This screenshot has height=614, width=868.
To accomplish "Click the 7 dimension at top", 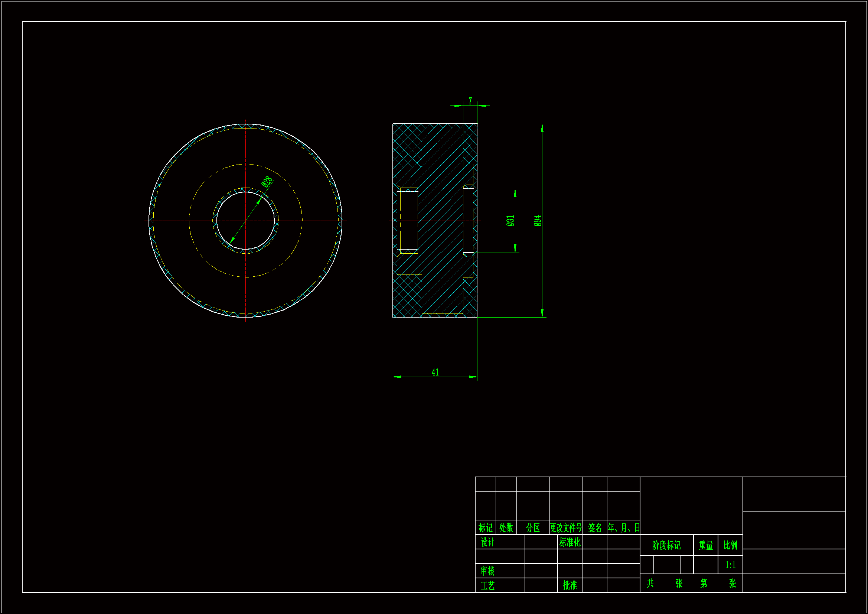I will [470, 101].
